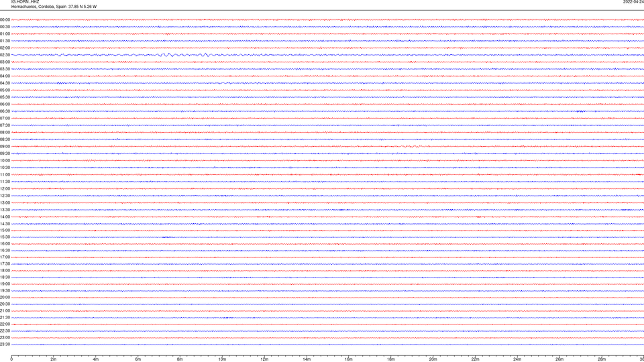
Task: Select the 03:30 trace time label
Action: click(x=5, y=69)
